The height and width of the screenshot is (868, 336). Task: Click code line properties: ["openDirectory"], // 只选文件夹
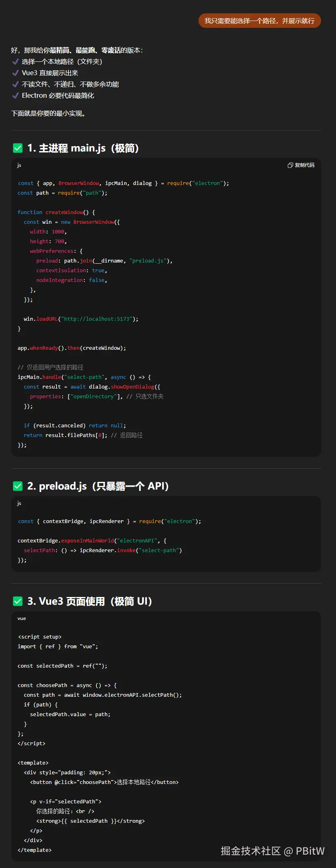[x=97, y=397]
